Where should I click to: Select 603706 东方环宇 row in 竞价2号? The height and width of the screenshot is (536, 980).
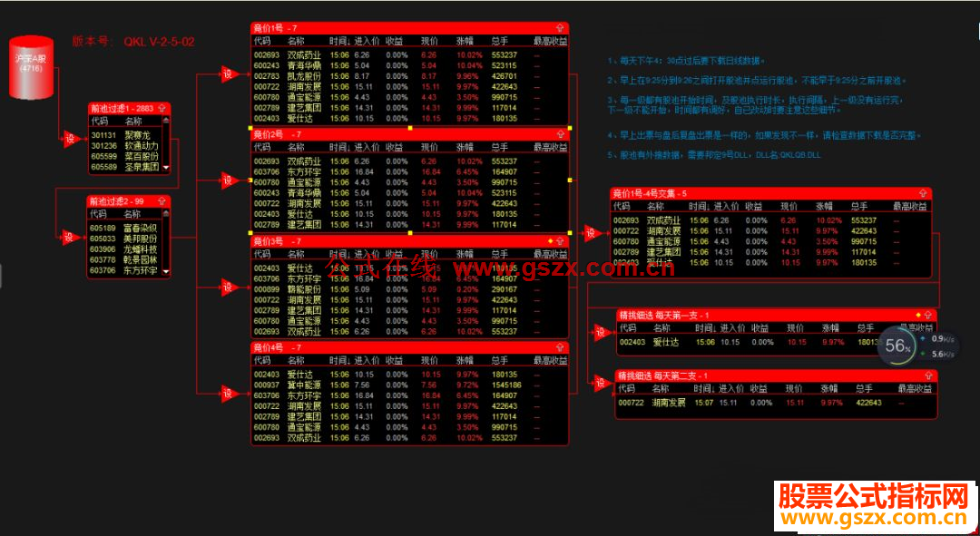point(410,171)
